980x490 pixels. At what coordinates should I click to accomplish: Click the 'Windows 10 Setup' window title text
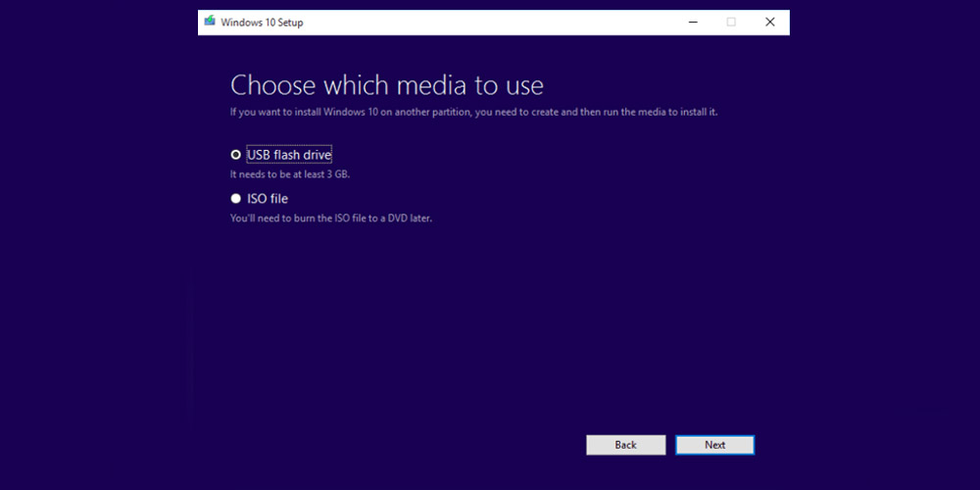(x=262, y=23)
